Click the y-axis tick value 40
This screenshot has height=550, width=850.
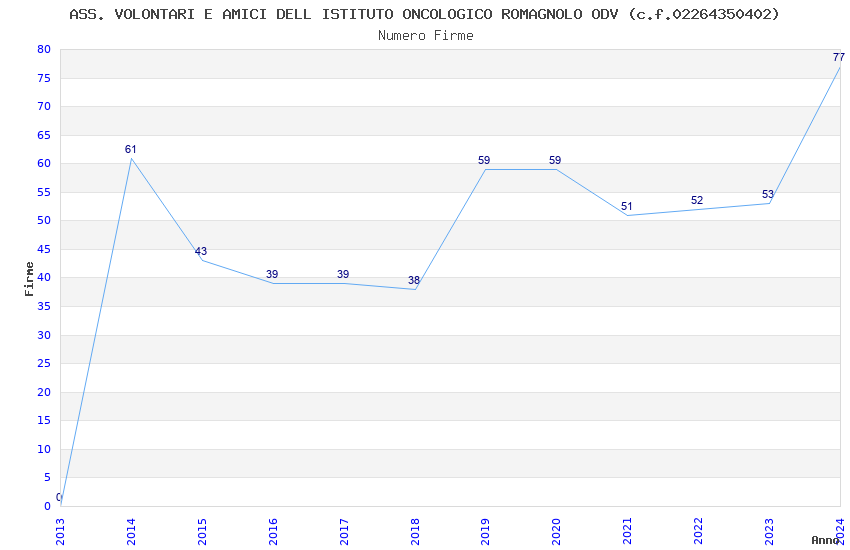click(44, 277)
